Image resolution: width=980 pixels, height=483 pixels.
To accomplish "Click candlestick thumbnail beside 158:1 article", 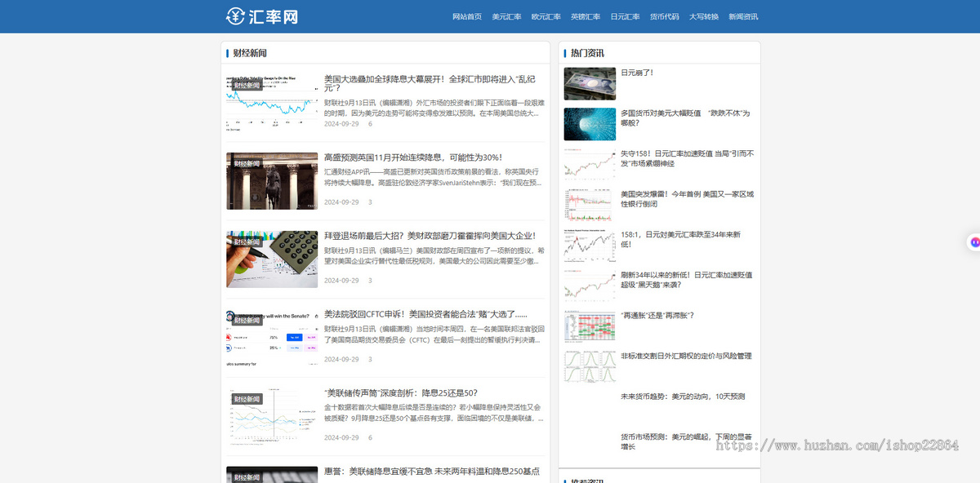I will coord(590,245).
